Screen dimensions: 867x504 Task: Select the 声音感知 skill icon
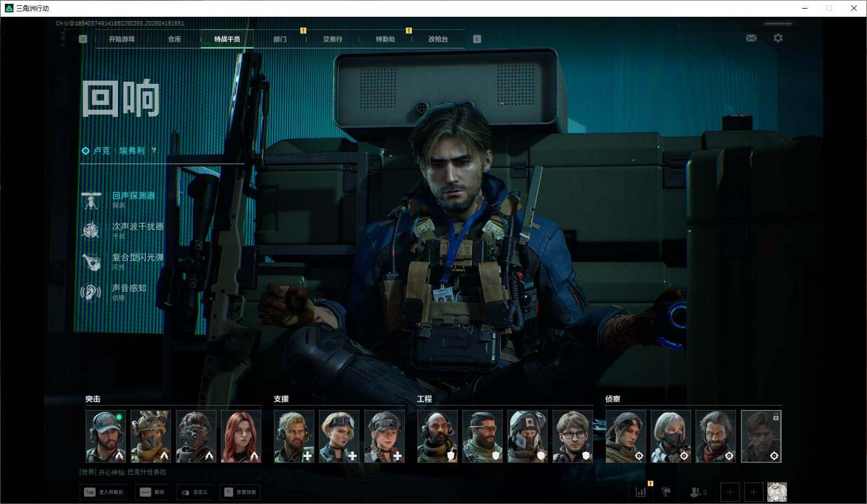click(x=91, y=292)
